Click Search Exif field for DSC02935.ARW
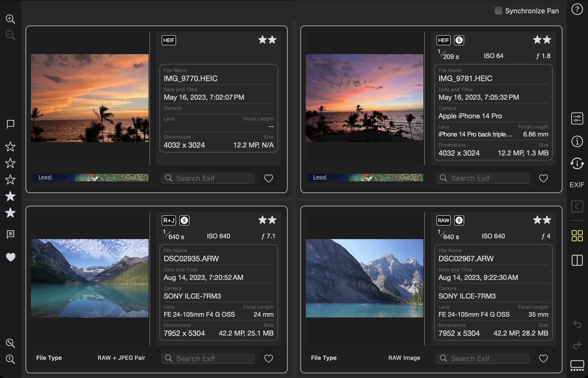The width and height of the screenshot is (588, 378). click(208, 359)
